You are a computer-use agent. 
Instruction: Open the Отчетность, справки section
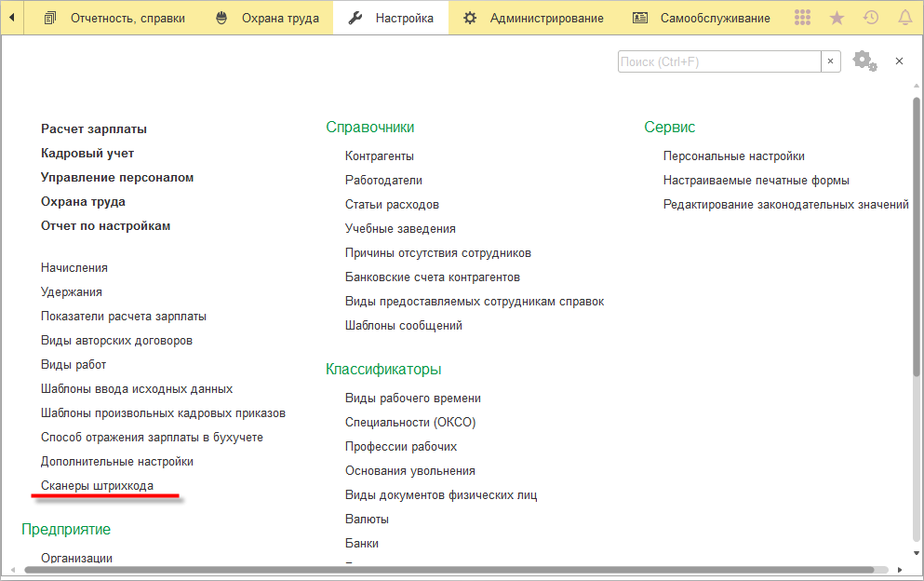pos(127,19)
